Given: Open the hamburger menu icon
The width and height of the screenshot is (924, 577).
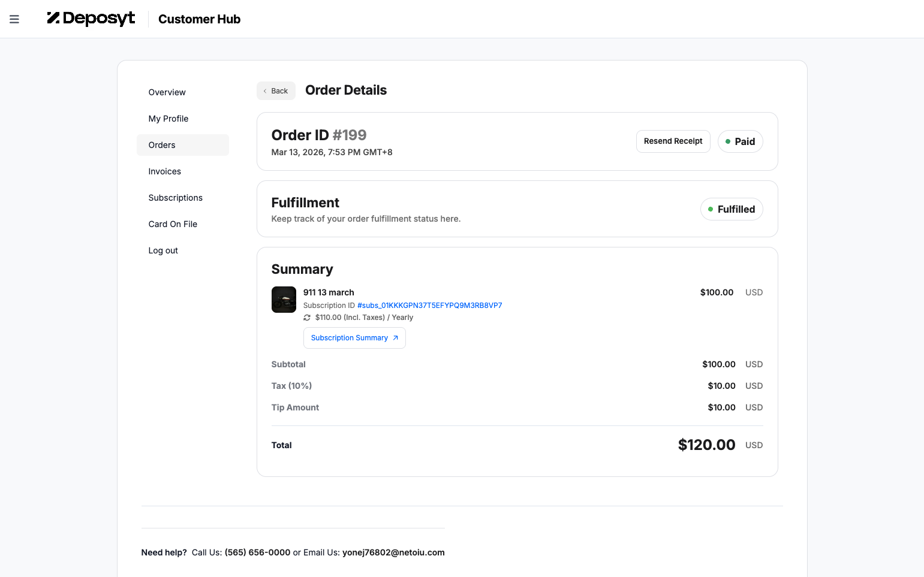Looking at the screenshot, I should (14, 19).
